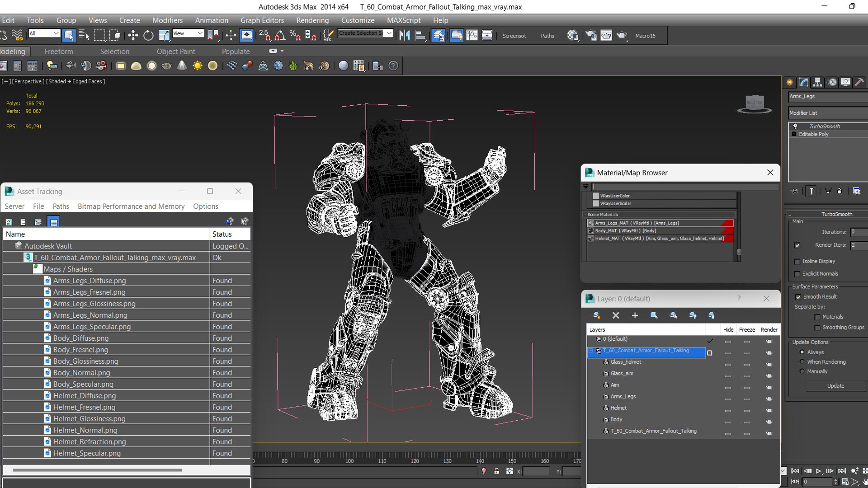Open the MAXScript menu
Viewport: 868px width, 488px height.
tap(403, 20)
